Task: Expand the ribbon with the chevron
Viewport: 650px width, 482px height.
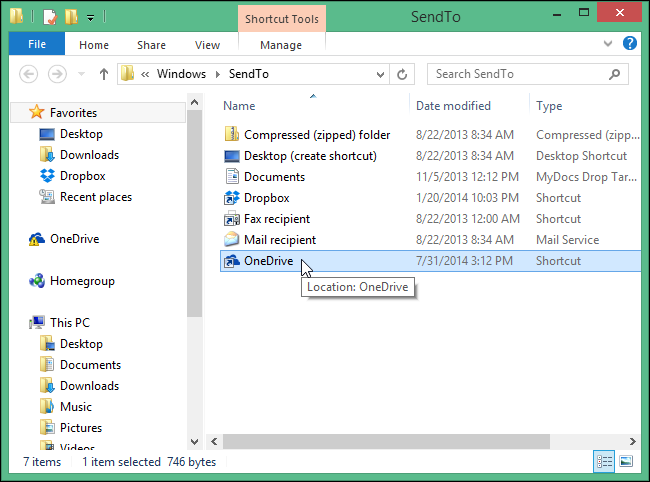Action: tap(608, 44)
